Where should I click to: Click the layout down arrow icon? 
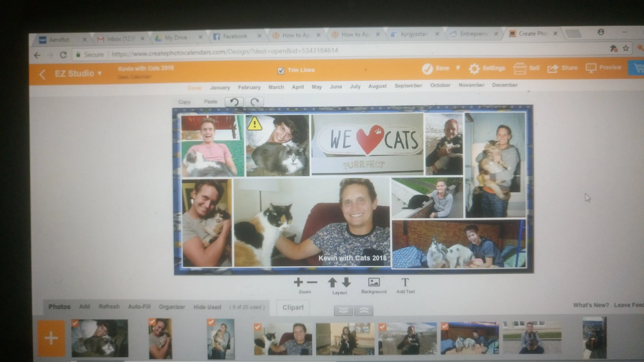click(346, 282)
